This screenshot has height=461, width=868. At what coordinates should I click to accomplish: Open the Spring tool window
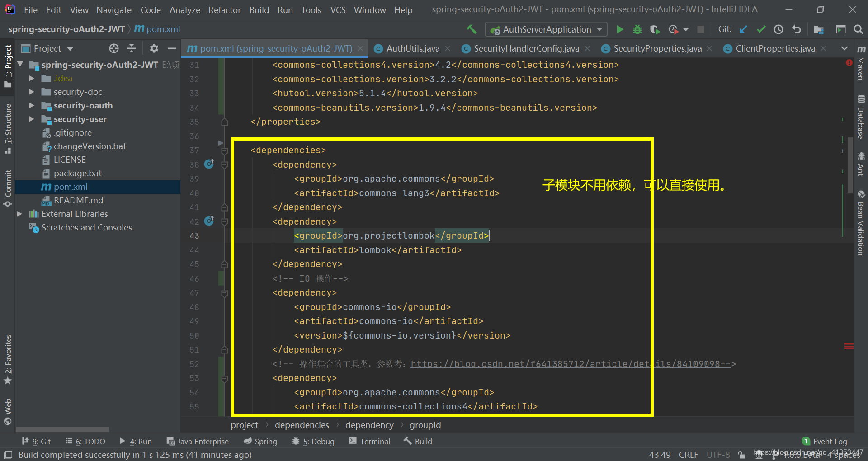tap(260, 442)
